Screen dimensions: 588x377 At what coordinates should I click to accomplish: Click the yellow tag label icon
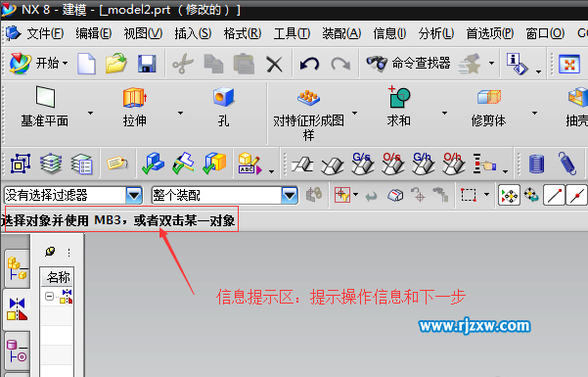tap(117, 164)
